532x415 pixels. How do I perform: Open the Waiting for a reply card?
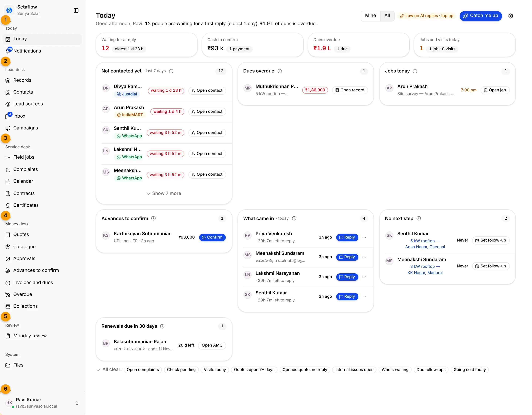(x=147, y=45)
